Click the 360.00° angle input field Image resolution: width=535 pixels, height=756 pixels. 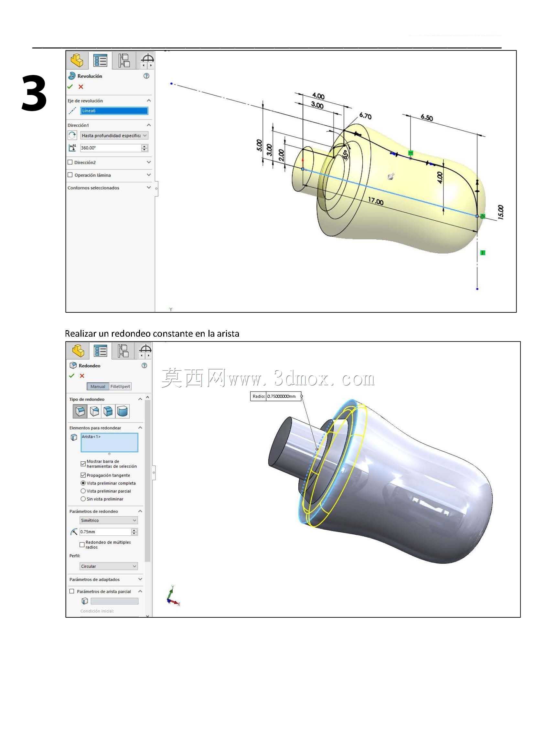(x=111, y=148)
